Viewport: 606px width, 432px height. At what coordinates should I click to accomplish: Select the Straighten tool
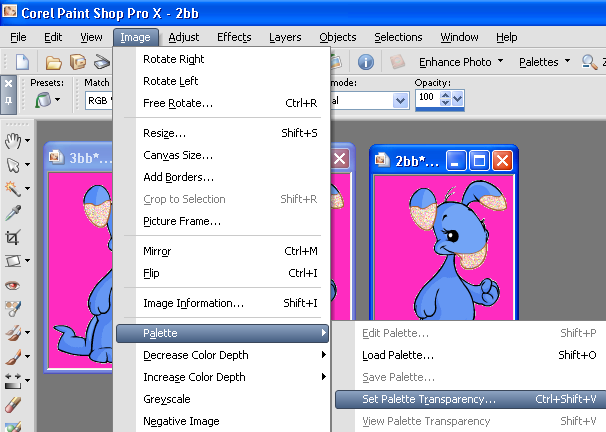coord(13,261)
